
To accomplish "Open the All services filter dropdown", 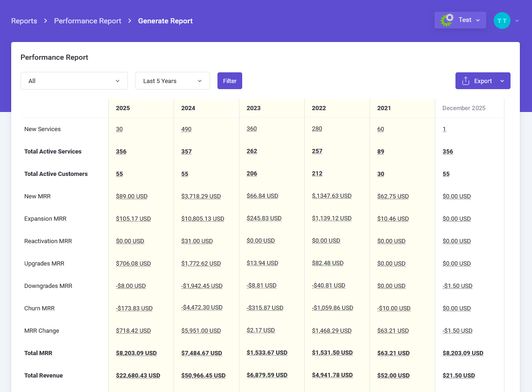I will 74,81.
